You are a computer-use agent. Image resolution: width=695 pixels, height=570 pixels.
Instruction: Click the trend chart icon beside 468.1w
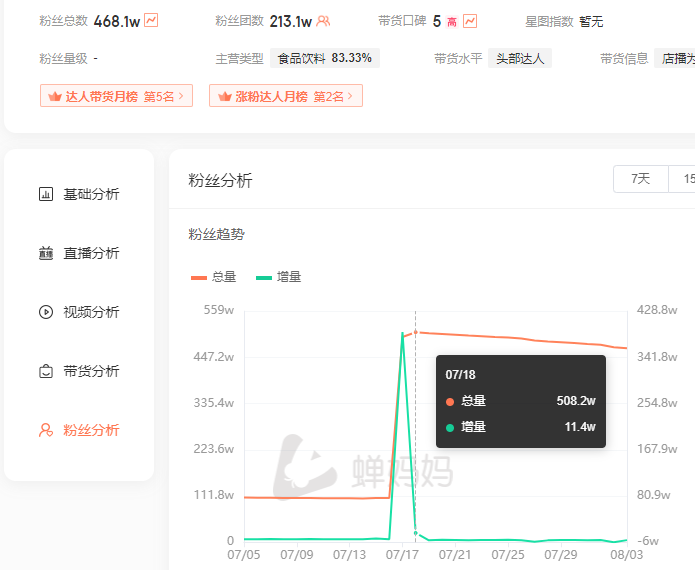coord(151,20)
